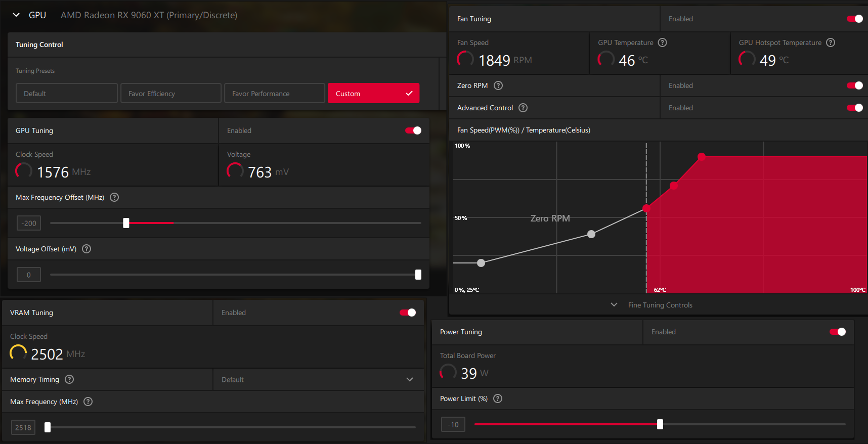The image size is (868, 444).
Task: Click the Power Limit slider handle
Action: point(660,424)
